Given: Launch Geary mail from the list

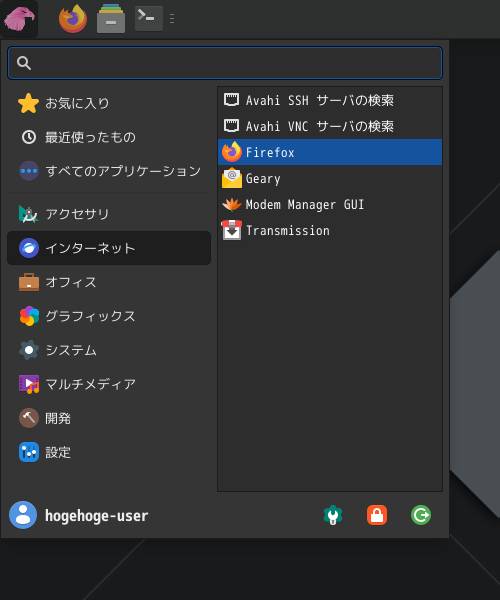Looking at the screenshot, I should [x=330, y=178].
